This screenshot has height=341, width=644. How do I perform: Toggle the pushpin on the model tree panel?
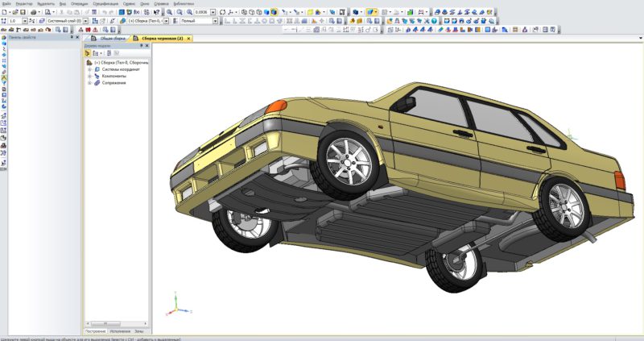tap(140, 46)
